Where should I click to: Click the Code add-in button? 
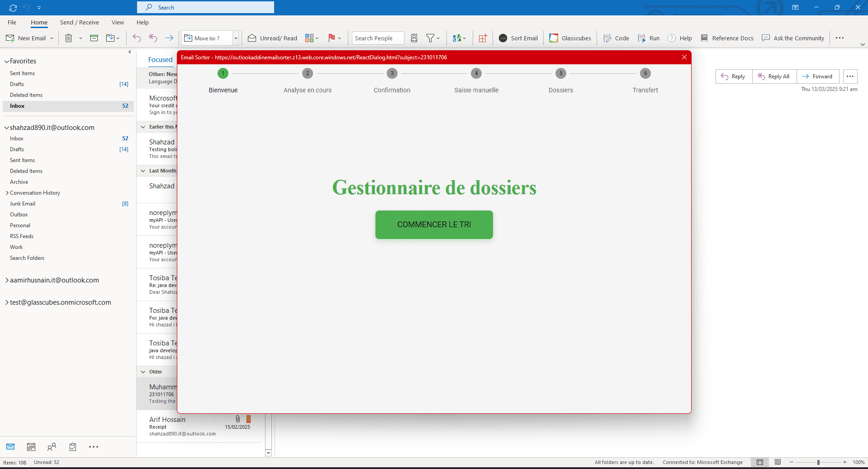pos(616,38)
